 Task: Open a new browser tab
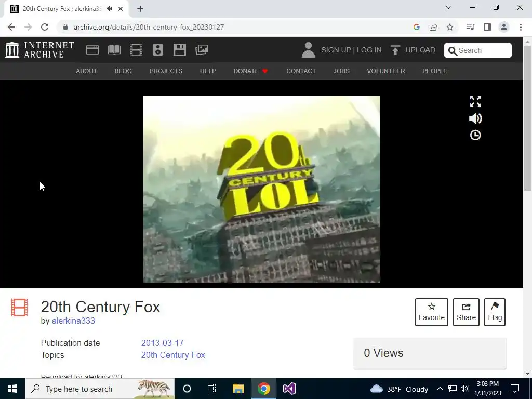pos(140,9)
